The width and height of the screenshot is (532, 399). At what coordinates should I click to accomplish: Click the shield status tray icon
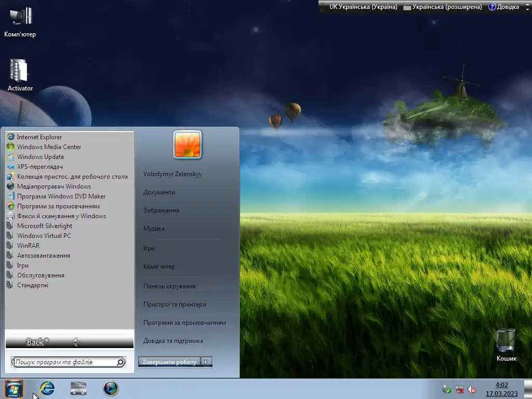point(447,390)
